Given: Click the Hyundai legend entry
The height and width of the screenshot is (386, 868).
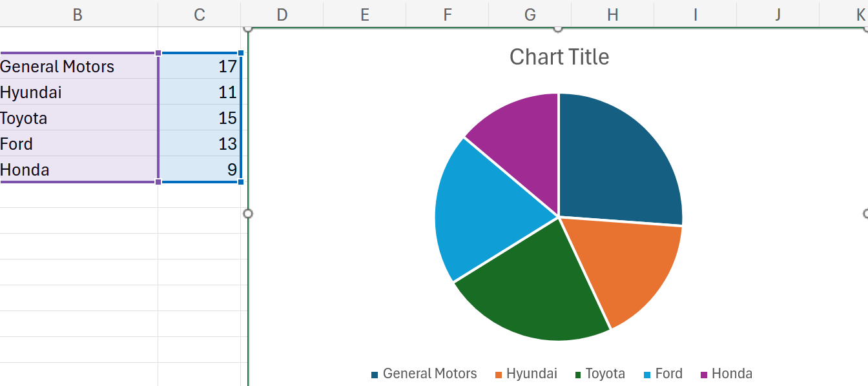Looking at the screenshot, I should [526, 374].
